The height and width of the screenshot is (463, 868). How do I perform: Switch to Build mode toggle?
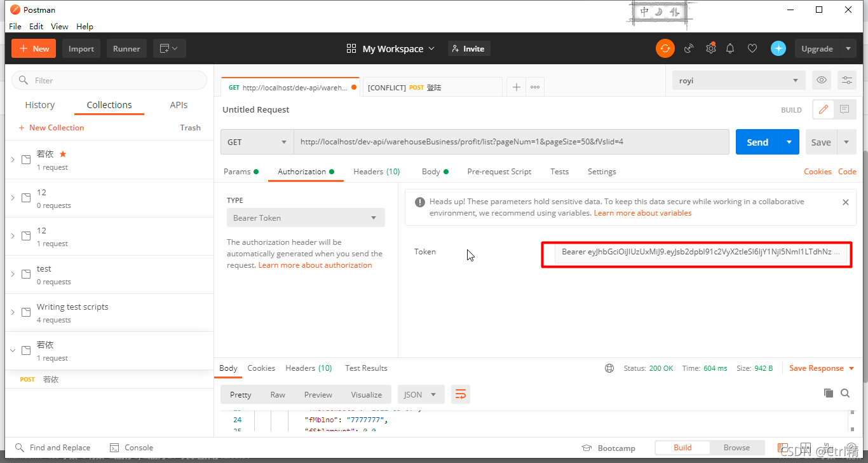click(x=682, y=447)
